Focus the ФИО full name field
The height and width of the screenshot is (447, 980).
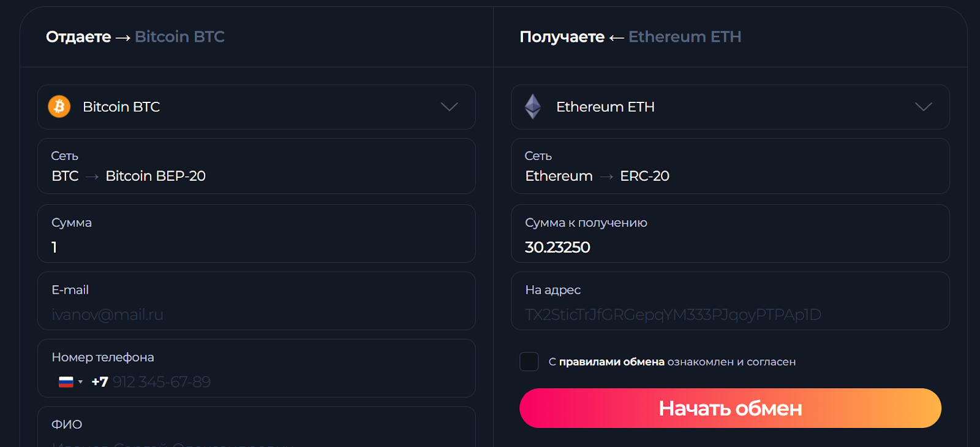[x=256, y=438]
